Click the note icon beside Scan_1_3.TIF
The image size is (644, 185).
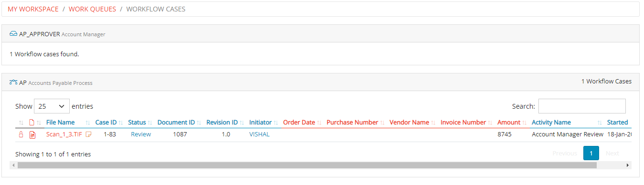(88, 134)
